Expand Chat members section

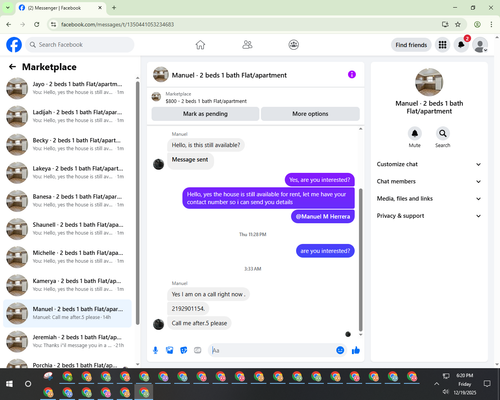(429, 182)
